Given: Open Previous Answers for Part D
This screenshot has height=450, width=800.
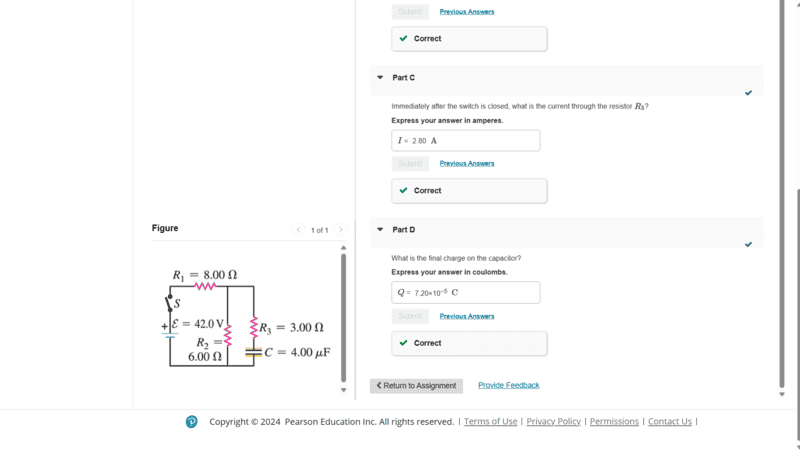Looking at the screenshot, I should pyautogui.click(x=466, y=316).
